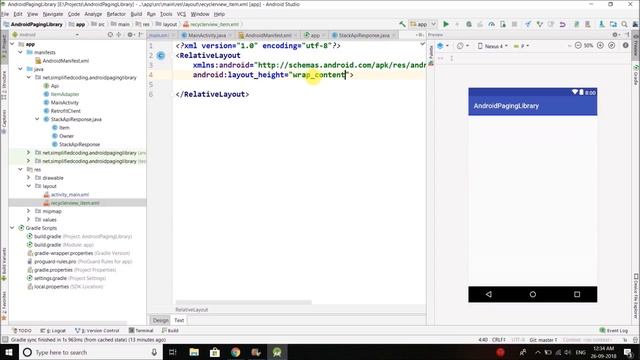Switch to MainActivity.java editor tab
Screen dimensions: 640x360
click(207, 35)
